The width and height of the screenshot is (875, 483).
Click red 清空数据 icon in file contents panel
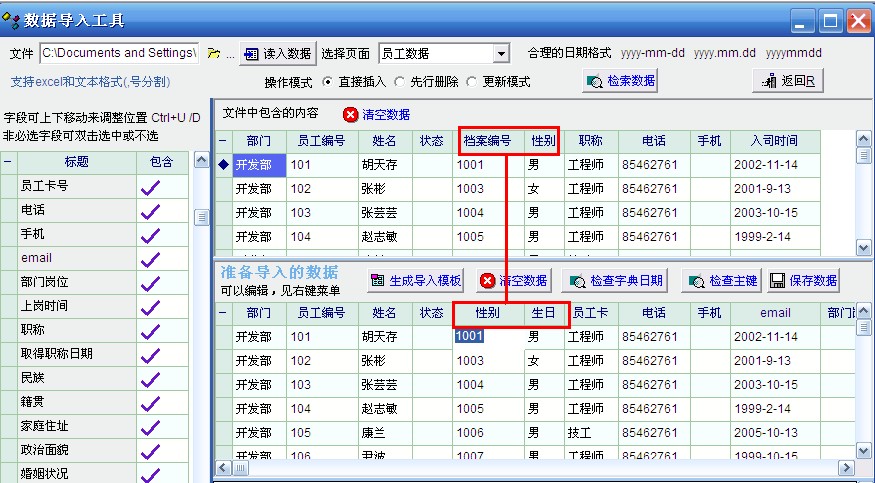click(x=351, y=114)
